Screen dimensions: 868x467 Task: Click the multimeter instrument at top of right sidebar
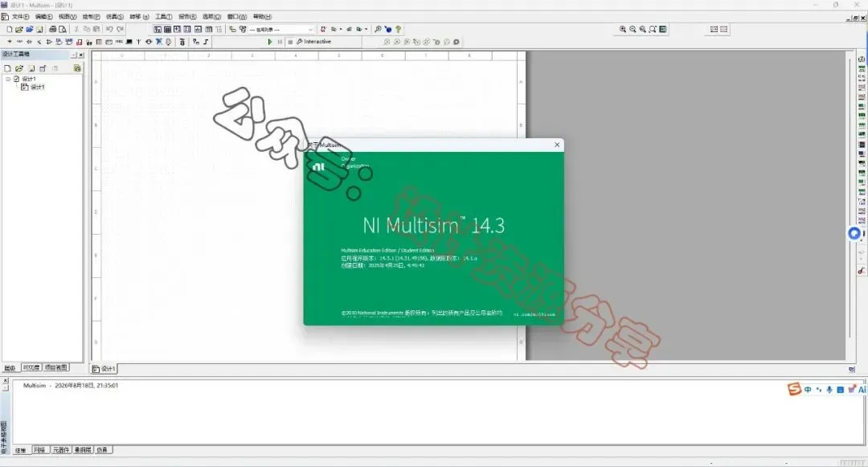pyautogui.click(x=862, y=59)
